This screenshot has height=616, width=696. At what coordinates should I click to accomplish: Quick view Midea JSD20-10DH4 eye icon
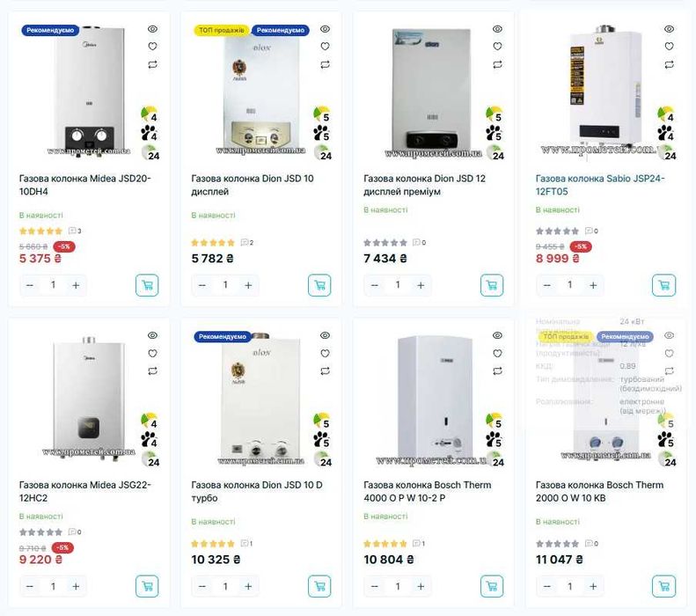coord(152,29)
